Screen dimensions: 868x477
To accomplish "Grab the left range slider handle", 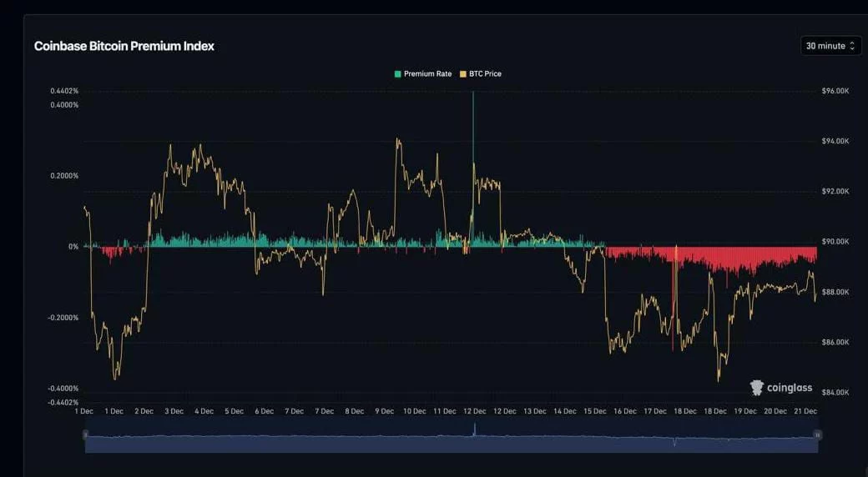I will tap(83, 435).
